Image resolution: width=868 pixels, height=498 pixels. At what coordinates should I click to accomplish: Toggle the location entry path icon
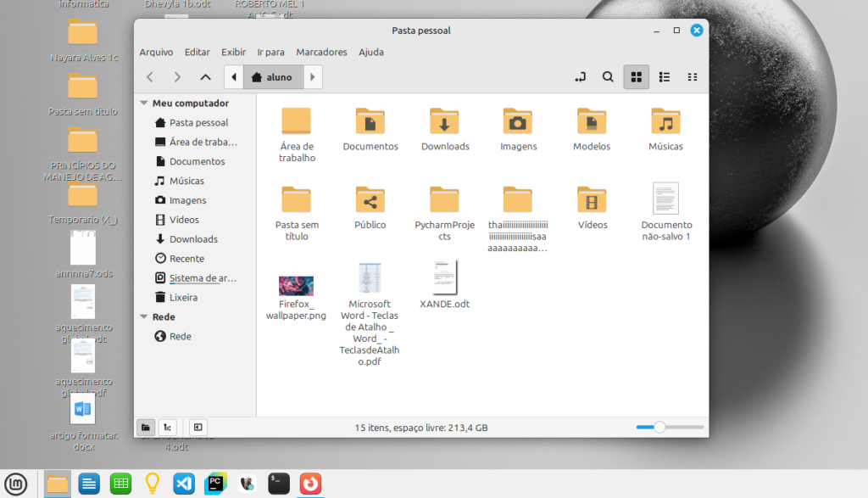581,77
